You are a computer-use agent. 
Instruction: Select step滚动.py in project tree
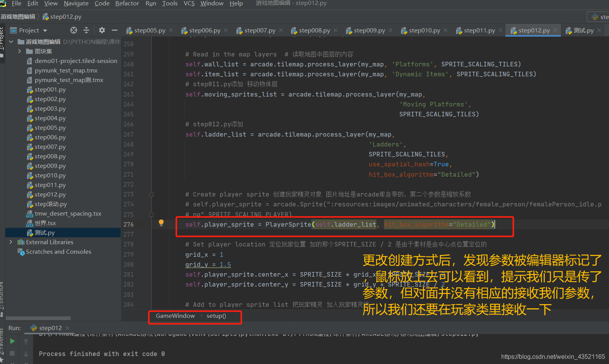tap(50, 204)
